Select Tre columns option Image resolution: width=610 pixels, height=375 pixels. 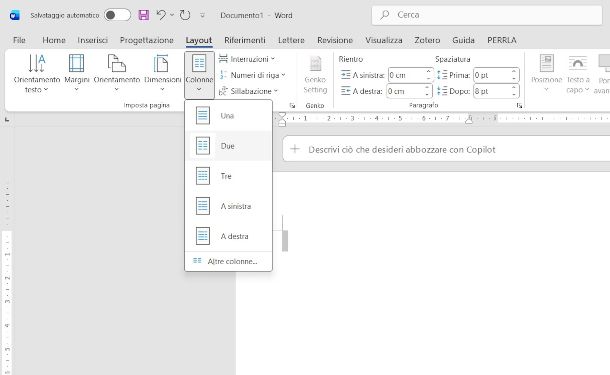(x=228, y=176)
